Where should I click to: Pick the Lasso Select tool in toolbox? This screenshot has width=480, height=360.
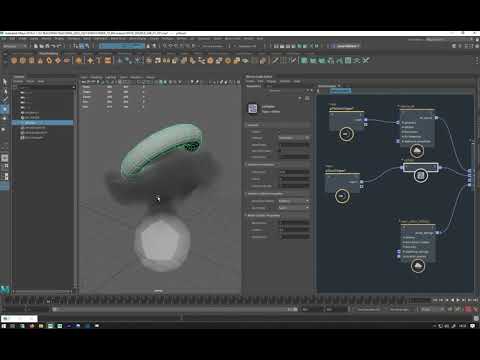pyautogui.click(x=5, y=91)
